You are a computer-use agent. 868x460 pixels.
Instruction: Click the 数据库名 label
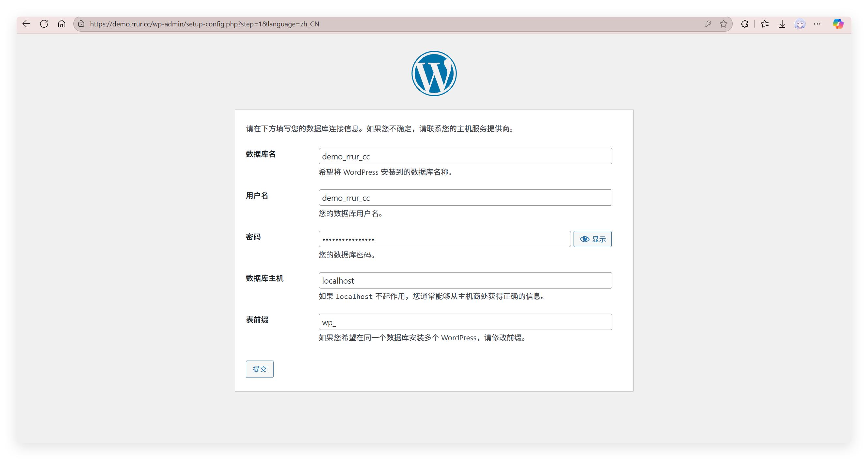(261, 154)
